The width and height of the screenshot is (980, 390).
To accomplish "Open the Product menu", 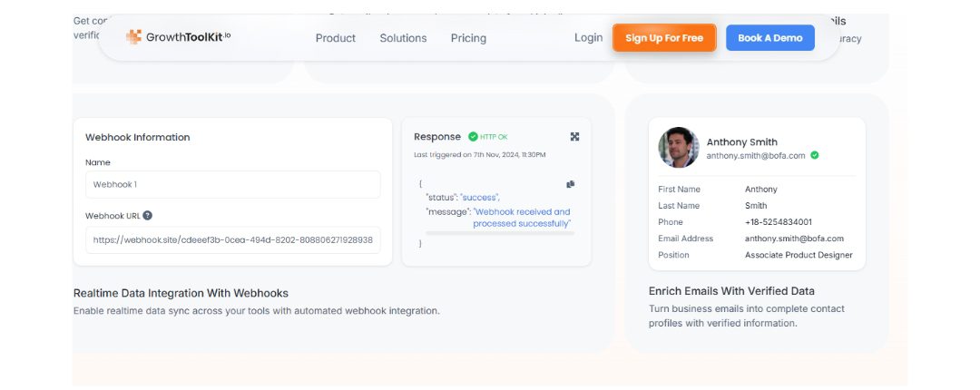I will 336,38.
